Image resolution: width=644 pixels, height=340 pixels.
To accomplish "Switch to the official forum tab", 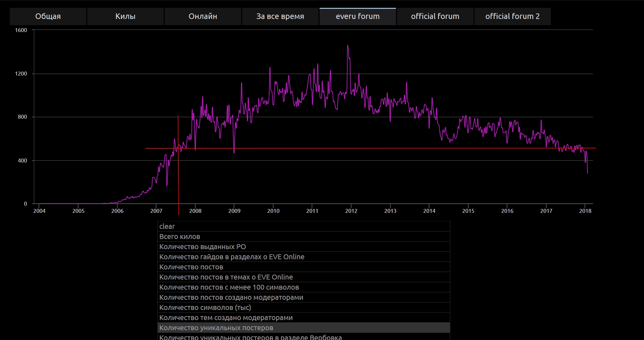I will 435,16.
